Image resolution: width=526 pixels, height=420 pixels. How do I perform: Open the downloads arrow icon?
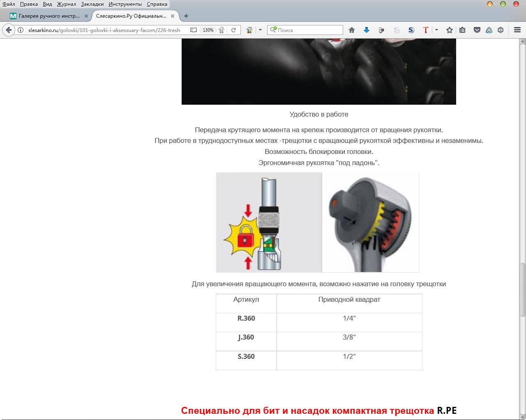click(367, 30)
